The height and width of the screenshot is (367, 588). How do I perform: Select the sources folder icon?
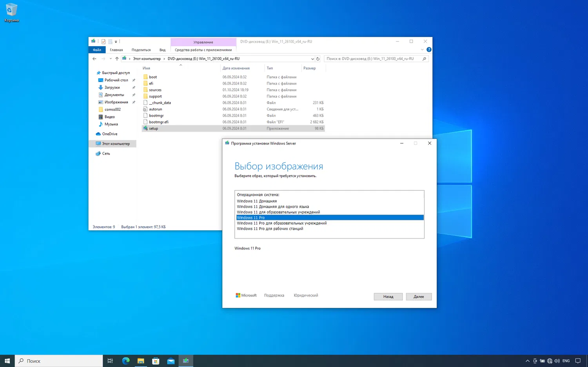click(x=145, y=90)
